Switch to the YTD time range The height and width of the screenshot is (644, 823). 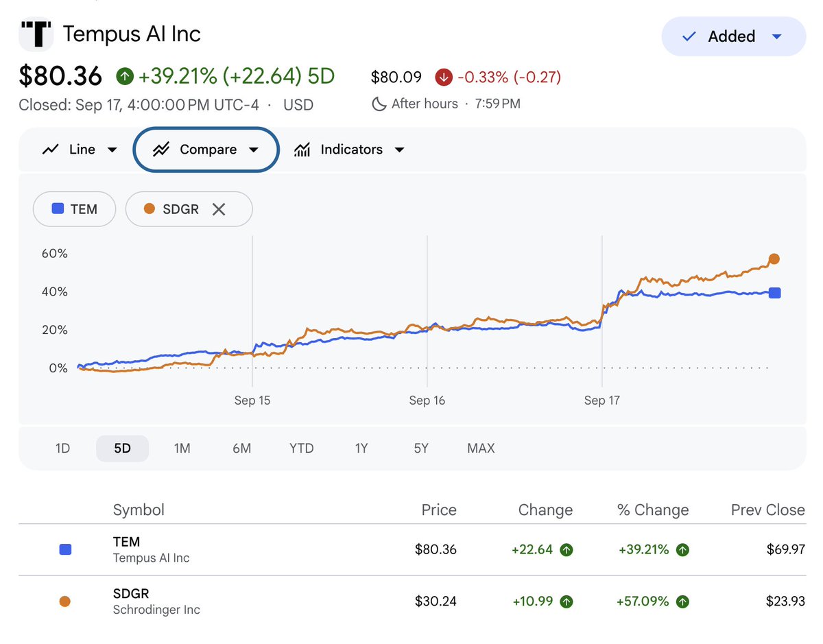(x=301, y=449)
